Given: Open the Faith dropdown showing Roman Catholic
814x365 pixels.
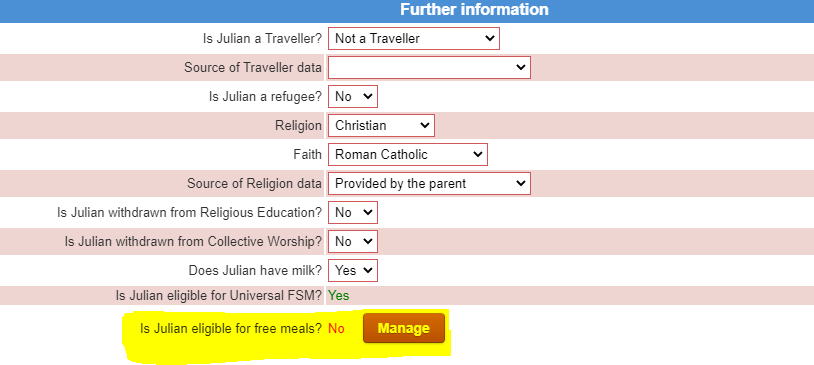Looking at the screenshot, I should point(408,155).
